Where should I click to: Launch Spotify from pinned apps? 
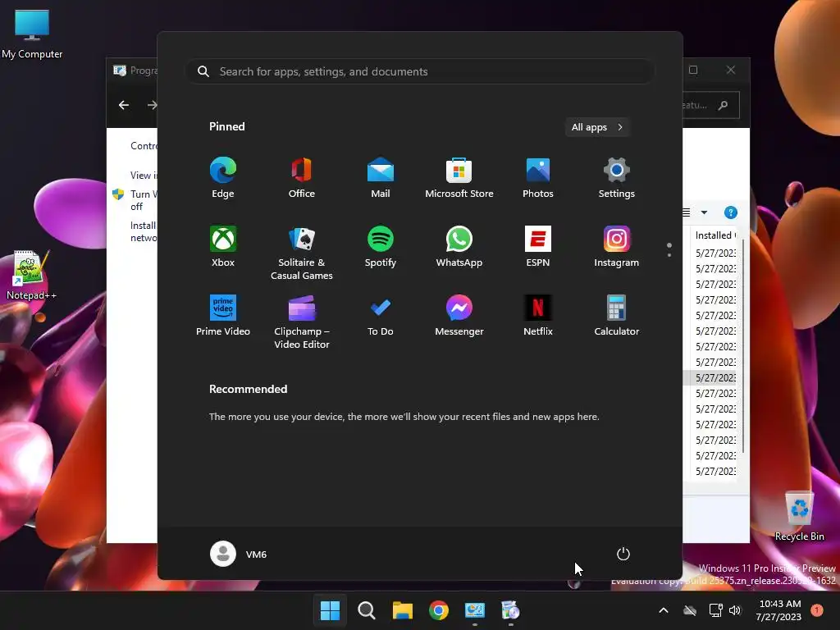click(381, 247)
